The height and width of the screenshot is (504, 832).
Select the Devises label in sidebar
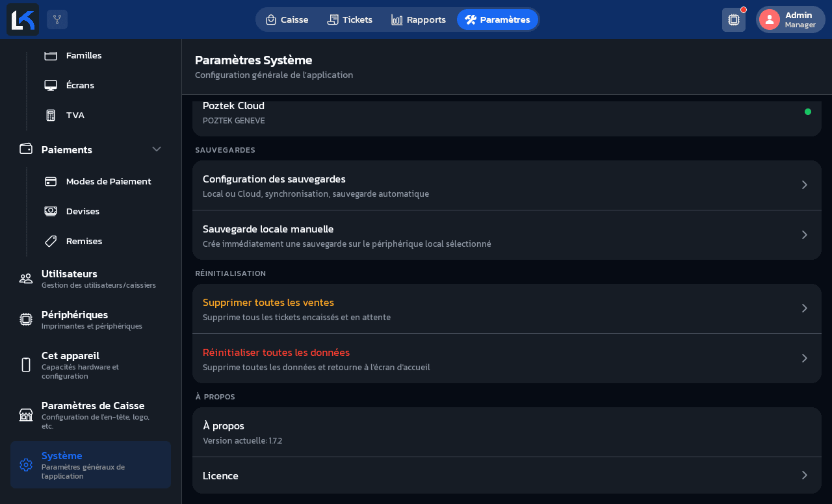(x=83, y=211)
